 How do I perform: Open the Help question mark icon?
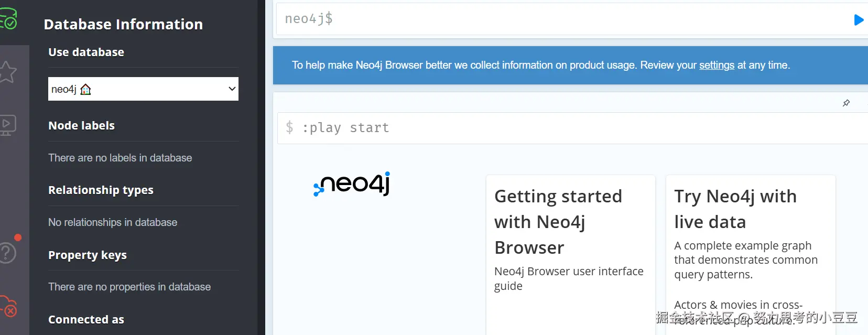point(7,252)
